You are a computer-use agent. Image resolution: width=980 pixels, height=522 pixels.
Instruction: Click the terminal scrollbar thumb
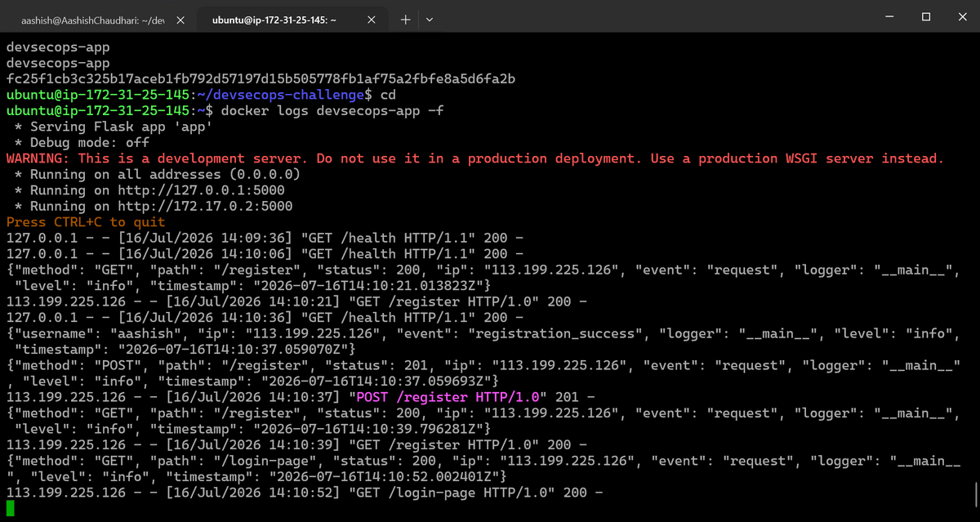(x=977, y=493)
